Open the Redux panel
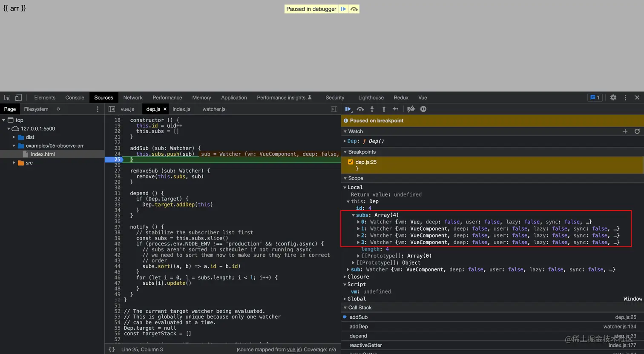Screen dimensions: 644x354 coord(401,97)
